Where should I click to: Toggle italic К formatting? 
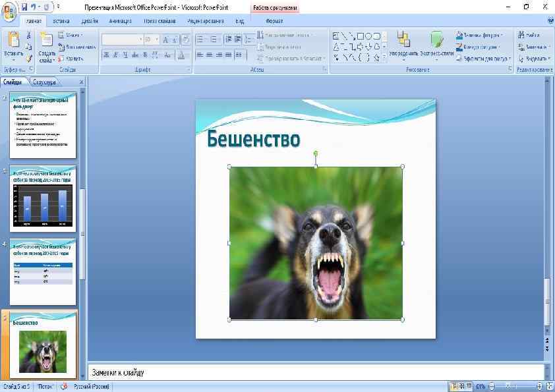pyautogui.click(x=116, y=55)
